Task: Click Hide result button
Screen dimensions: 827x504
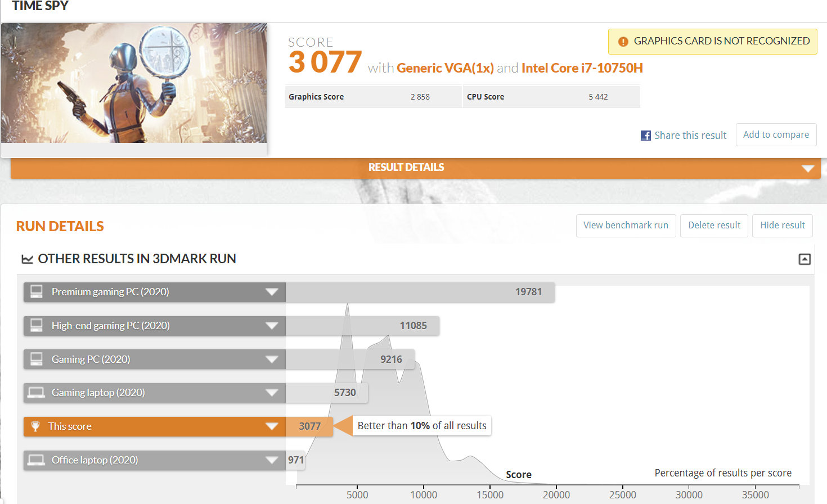Action: [782, 226]
